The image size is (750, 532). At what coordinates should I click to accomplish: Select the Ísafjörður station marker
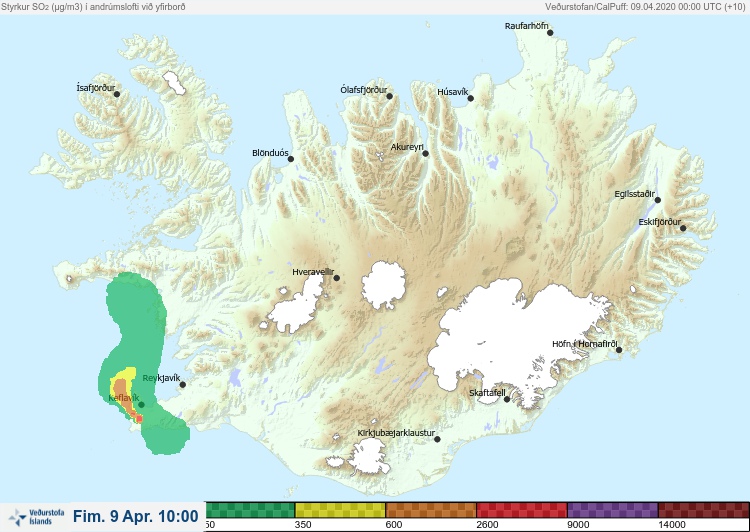[x=117, y=94]
